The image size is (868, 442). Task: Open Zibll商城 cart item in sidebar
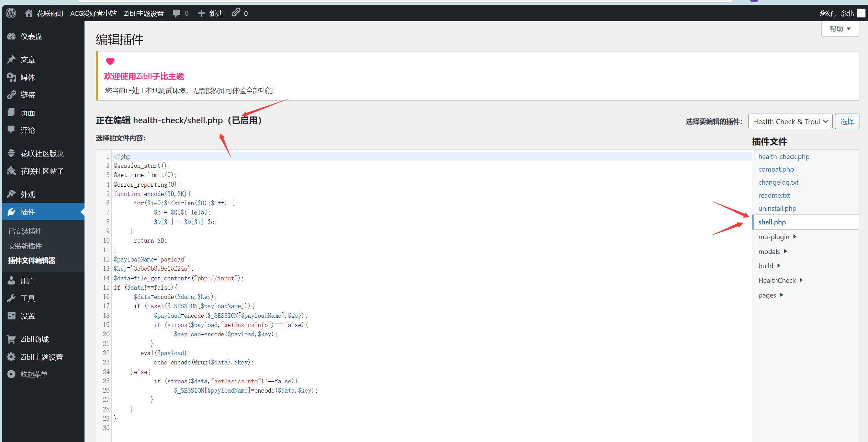coord(34,339)
